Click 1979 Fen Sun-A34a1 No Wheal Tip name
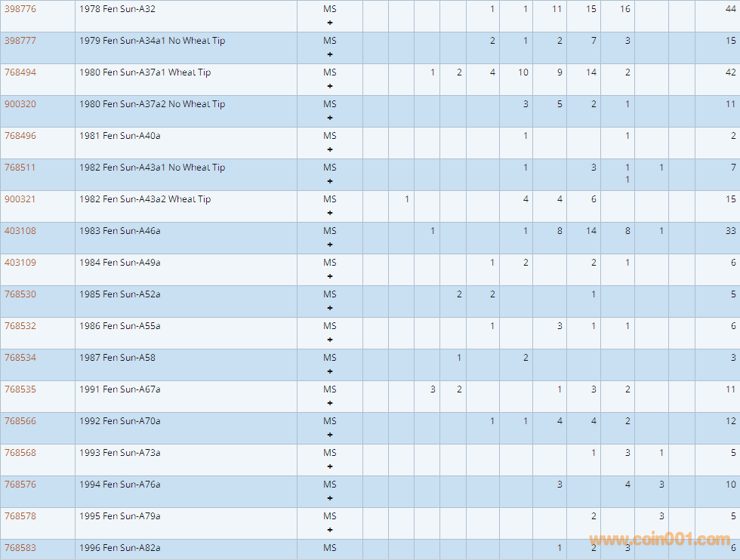740x560 pixels. coord(152,41)
